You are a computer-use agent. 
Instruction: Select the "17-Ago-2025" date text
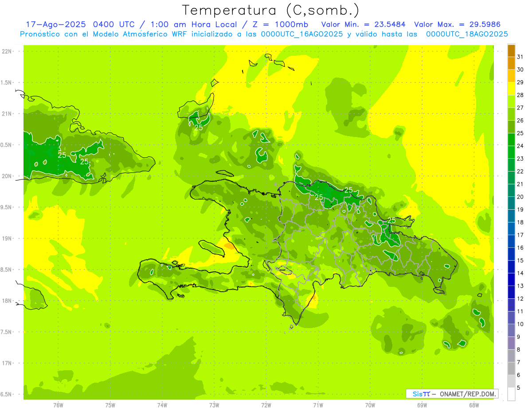(x=55, y=24)
